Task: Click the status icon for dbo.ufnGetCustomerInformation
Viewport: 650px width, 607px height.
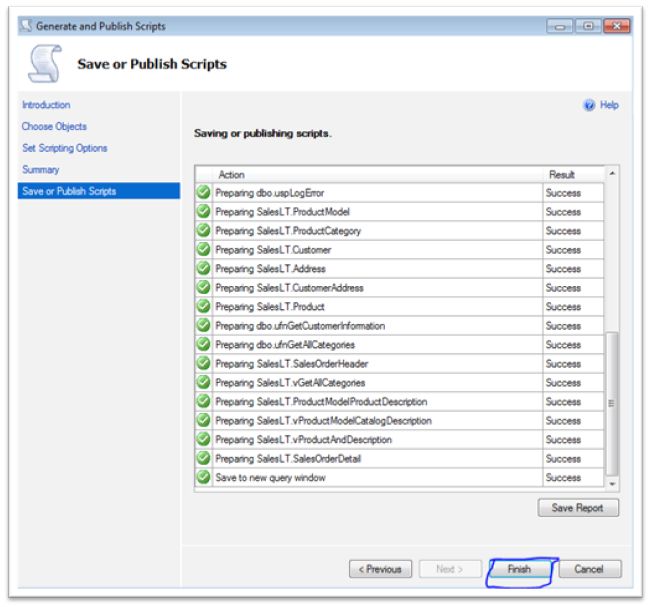Action: click(204, 325)
